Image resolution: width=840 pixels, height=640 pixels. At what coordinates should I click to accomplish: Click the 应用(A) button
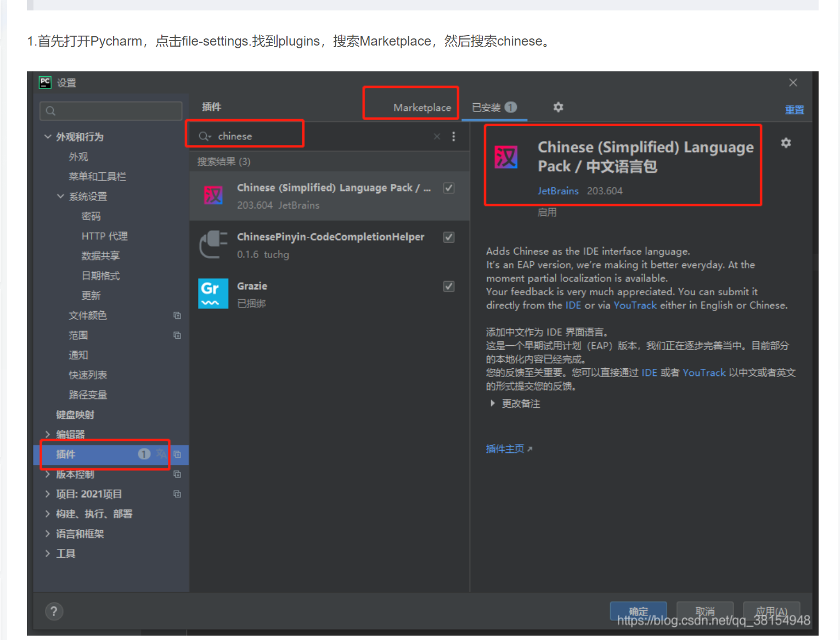tap(771, 611)
